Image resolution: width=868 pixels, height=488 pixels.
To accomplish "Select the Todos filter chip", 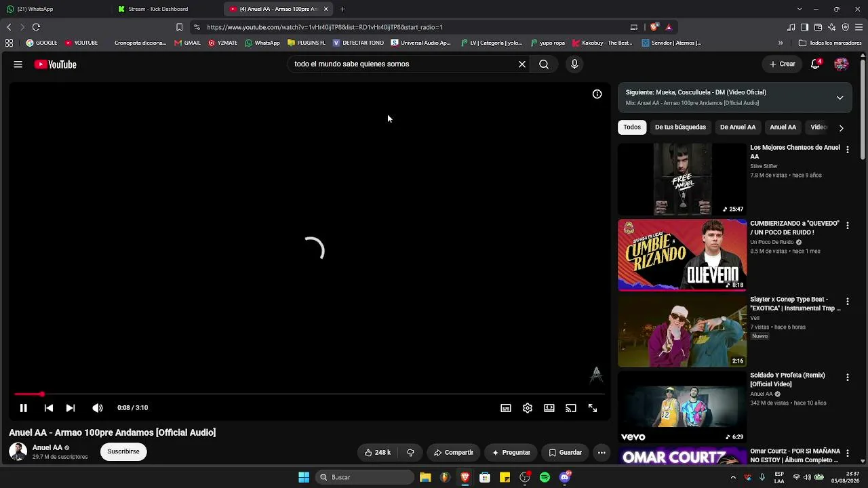I will point(632,127).
